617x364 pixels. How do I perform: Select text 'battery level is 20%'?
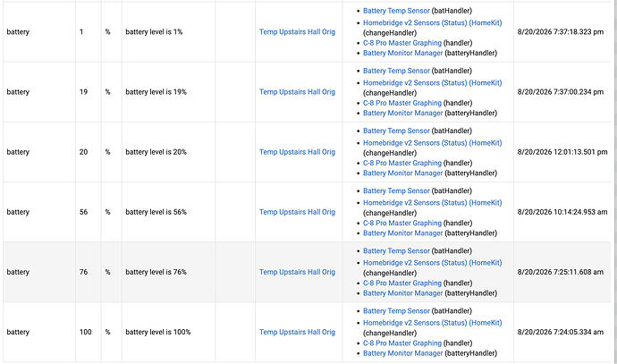pos(156,152)
